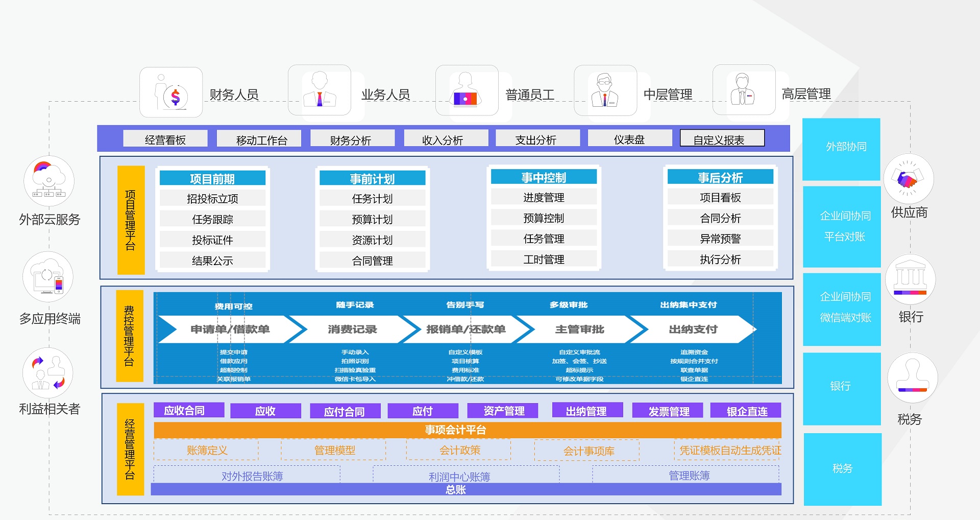
Task: Click the 高层管理 executive icon
Action: click(743, 90)
